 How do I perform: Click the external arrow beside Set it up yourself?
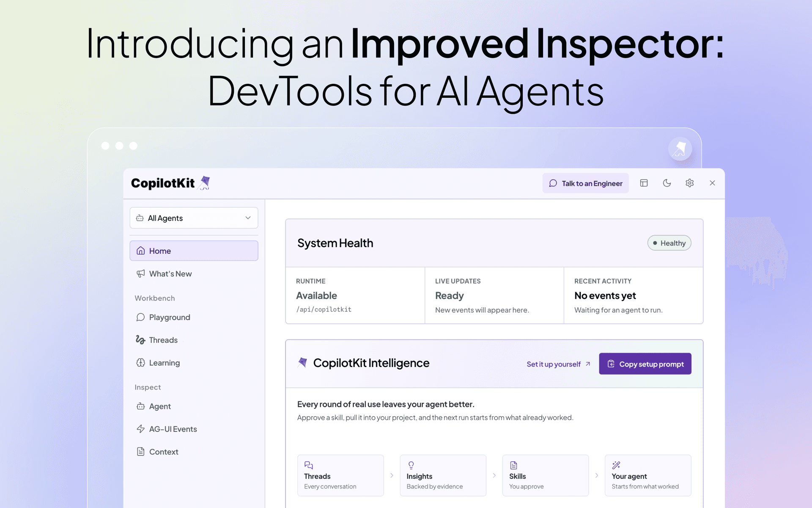coord(588,364)
